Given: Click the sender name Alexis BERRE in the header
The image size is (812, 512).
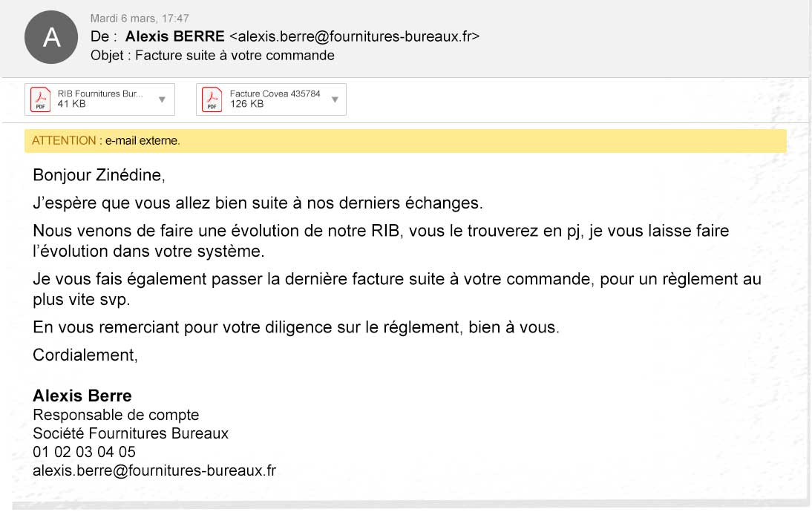Looking at the screenshot, I should click(175, 36).
